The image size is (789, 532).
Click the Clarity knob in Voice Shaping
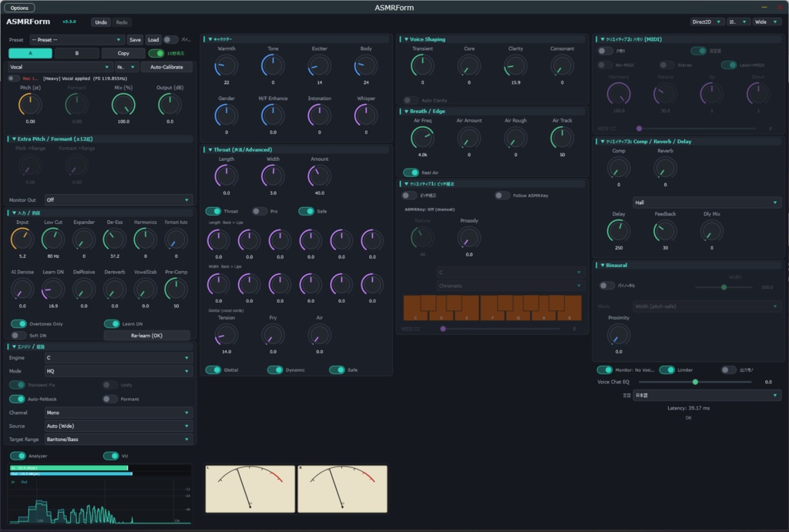coord(515,66)
